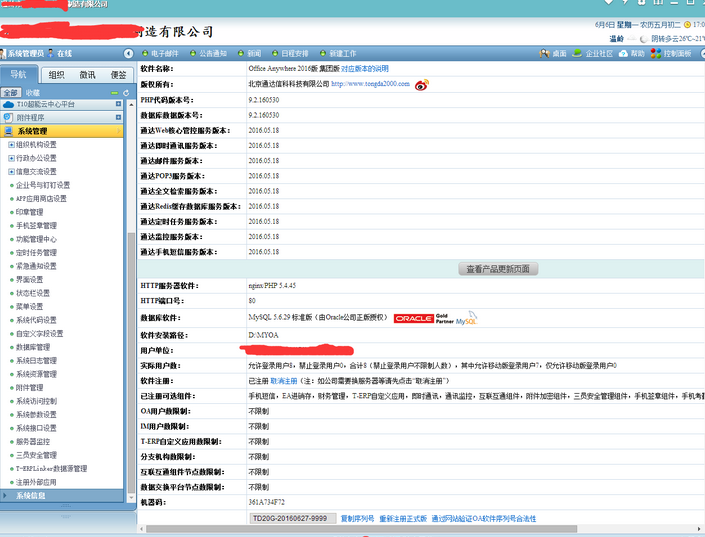Switch to the 导航 tab
This screenshot has height=537, width=705.
(x=19, y=74)
